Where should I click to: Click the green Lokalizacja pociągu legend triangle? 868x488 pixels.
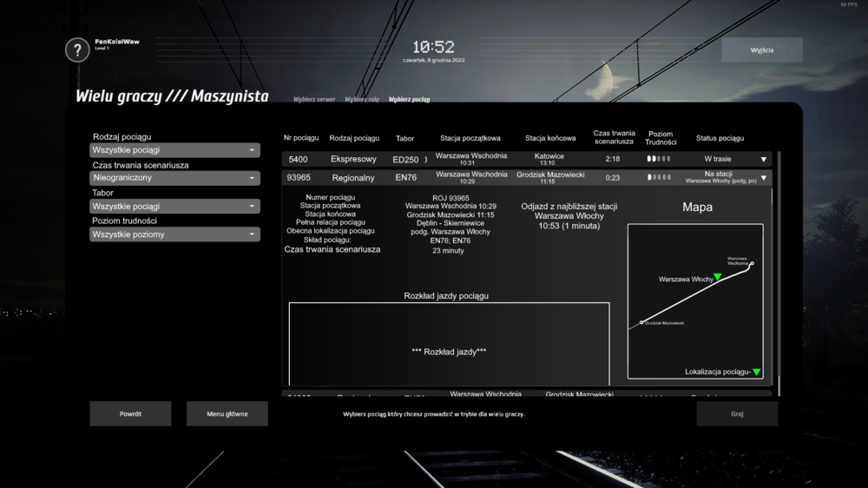[x=756, y=372]
